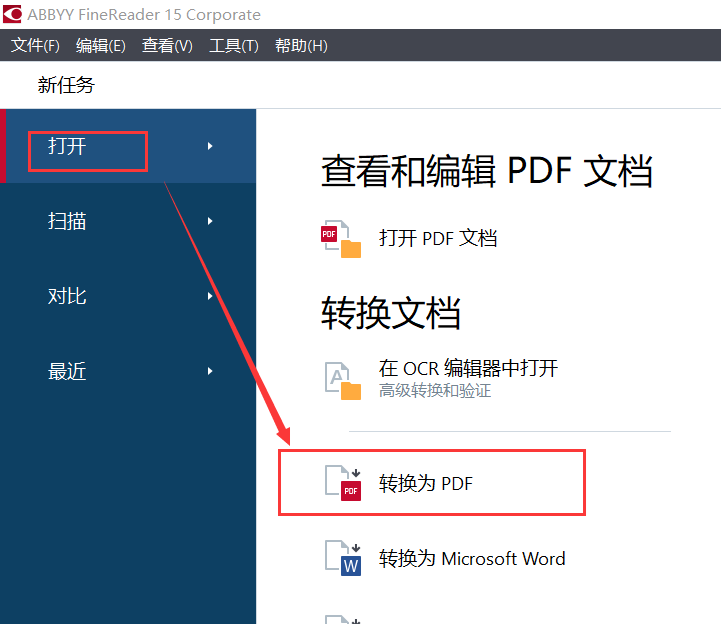Open the 编辑(E) menu
Screen dimensions: 721x624
click(100, 46)
